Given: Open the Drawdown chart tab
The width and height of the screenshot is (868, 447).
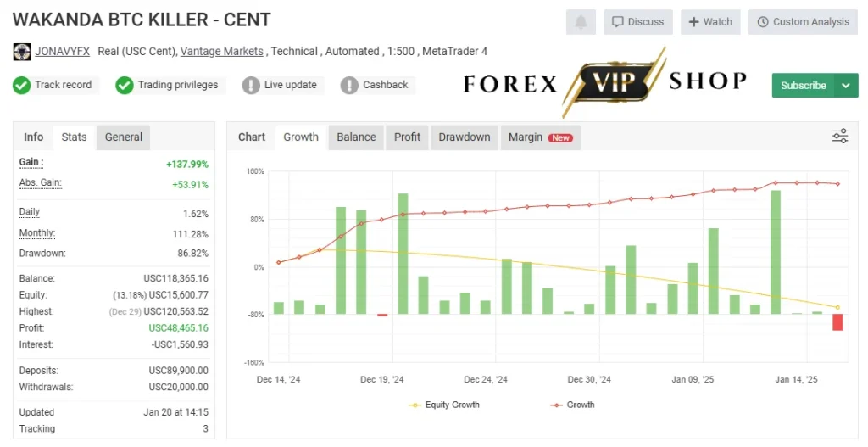Looking at the screenshot, I should tap(465, 137).
